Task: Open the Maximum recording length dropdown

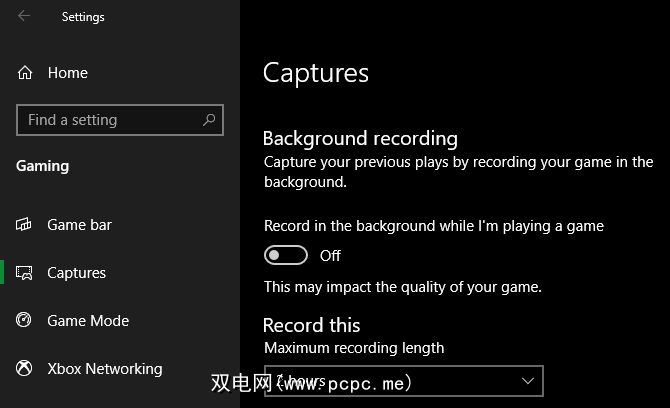Action: pos(402,381)
